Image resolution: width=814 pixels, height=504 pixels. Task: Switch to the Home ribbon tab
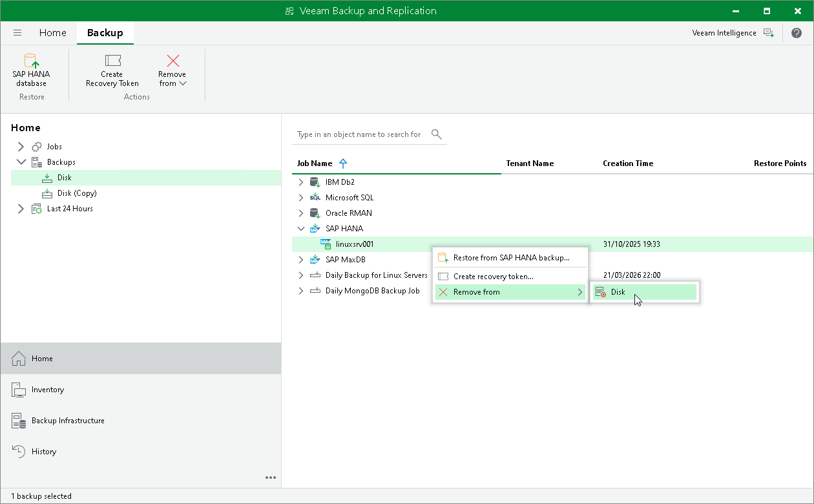tap(52, 33)
